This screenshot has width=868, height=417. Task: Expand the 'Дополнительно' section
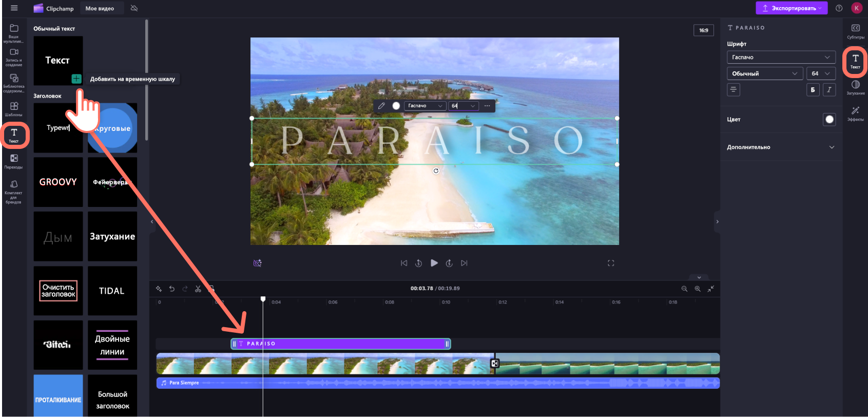click(781, 147)
